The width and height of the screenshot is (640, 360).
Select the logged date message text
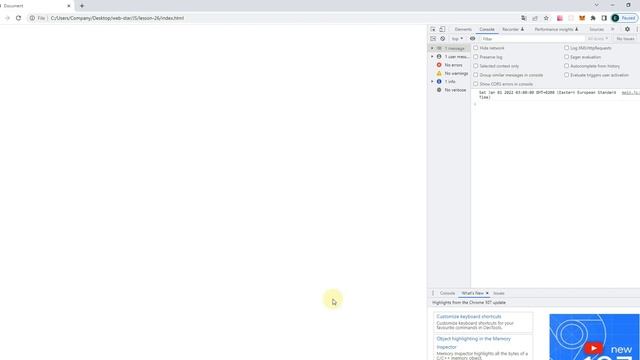pyautogui.click(x=547, y=95)
